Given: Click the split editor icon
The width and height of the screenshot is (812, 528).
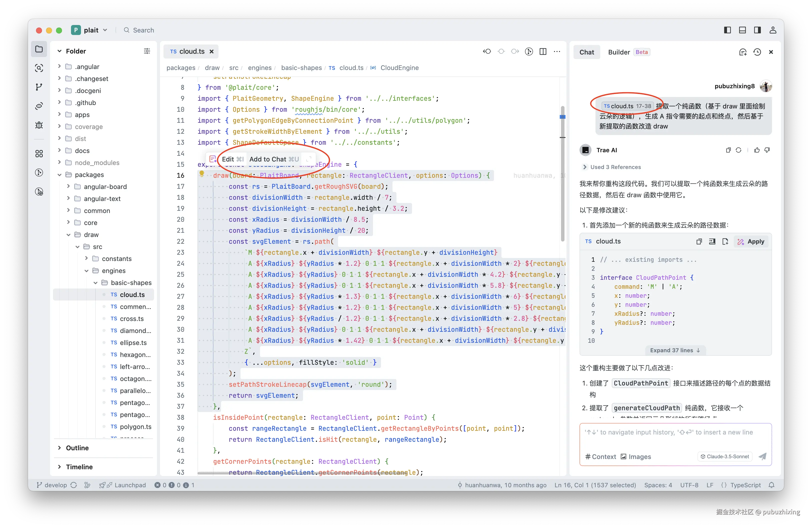Looking at the screenshot, I should point(543,51).
